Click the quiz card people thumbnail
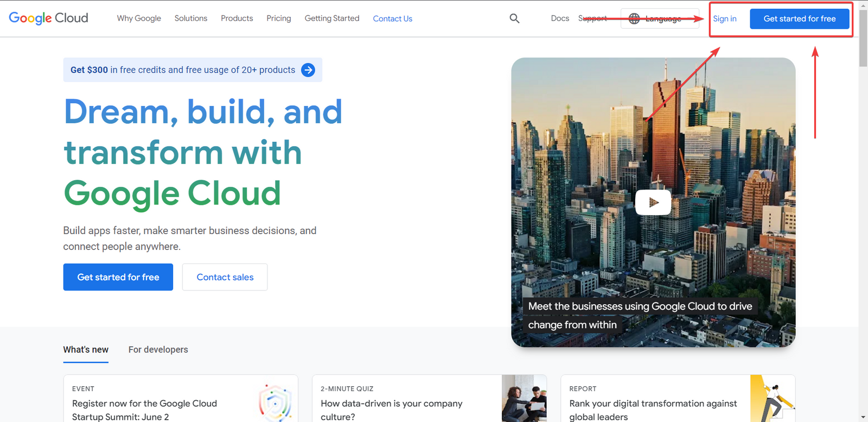This screenshot has width=868, height=422. point(524,399)
